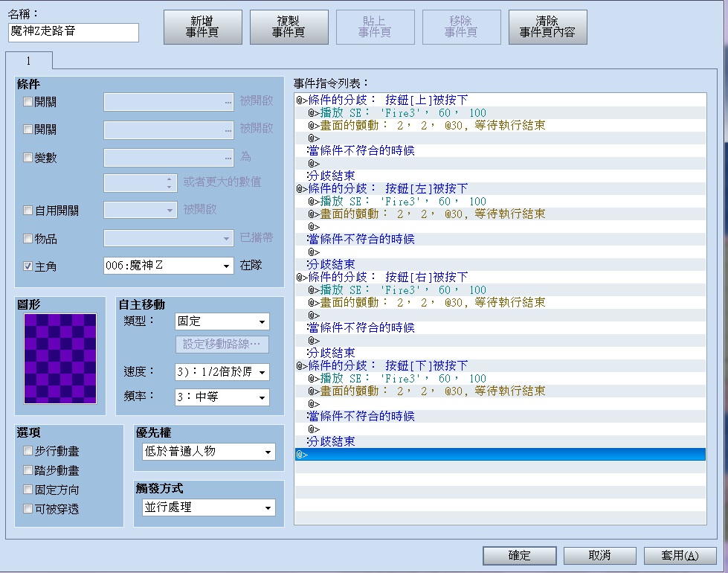Click the 移除事件頁 button

pos(462,27)
